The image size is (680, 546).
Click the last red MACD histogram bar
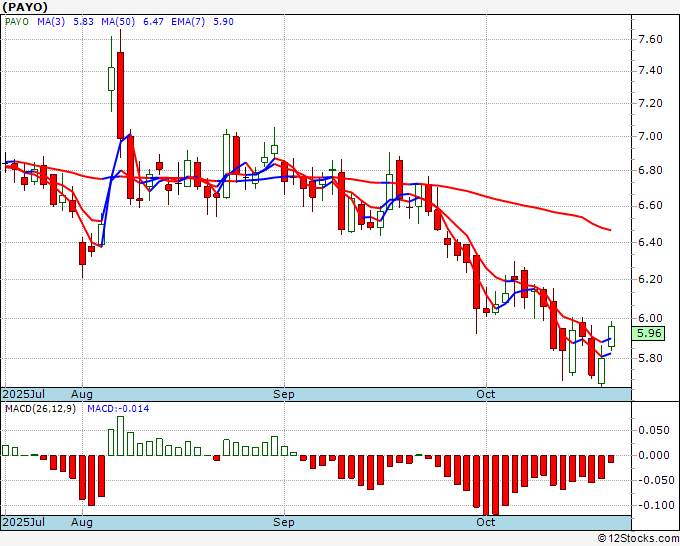point(611,459)
